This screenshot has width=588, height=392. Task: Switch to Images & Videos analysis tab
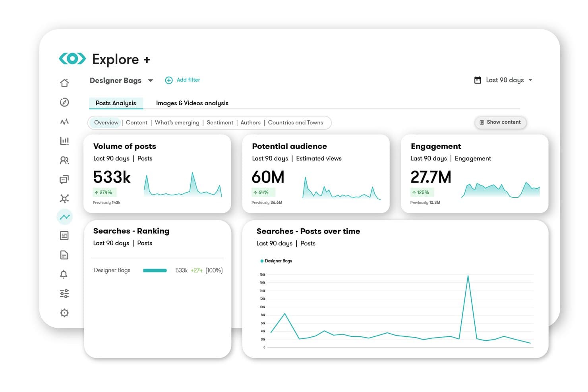tap(192, 103)
